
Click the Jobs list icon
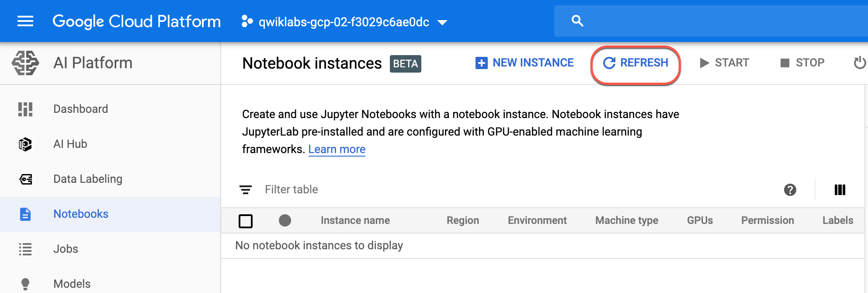(x=25, y=249)
